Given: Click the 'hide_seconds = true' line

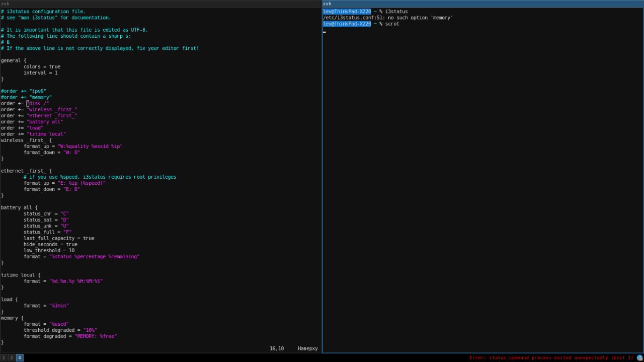Looking at the screenshot, I should coord(50,244).
